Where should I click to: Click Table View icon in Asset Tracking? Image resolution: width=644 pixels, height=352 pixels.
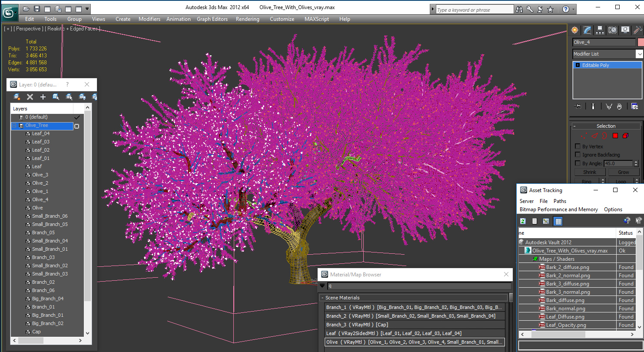(x=558, y=221)
